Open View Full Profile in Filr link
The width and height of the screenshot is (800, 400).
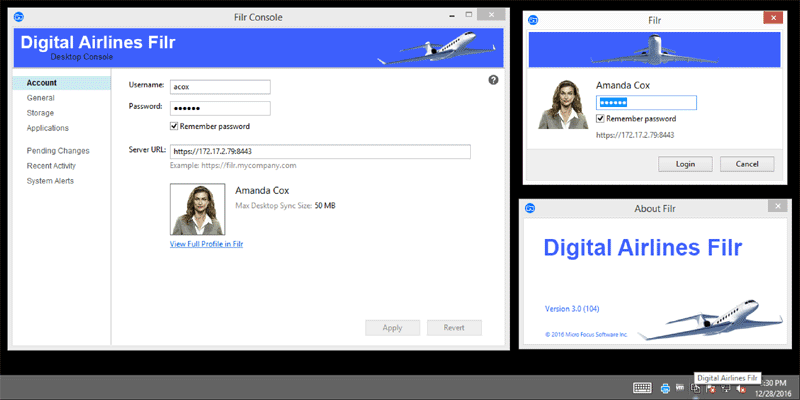[206, 244]
